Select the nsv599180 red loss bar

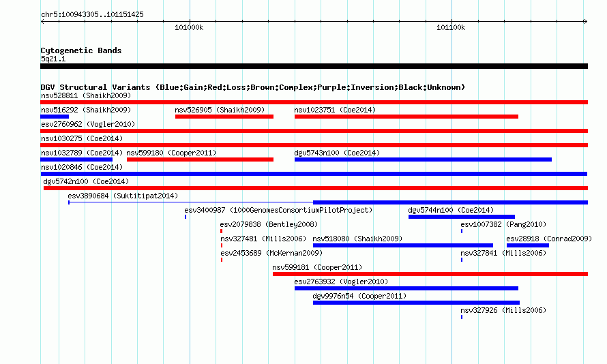(x=200, y=160)
